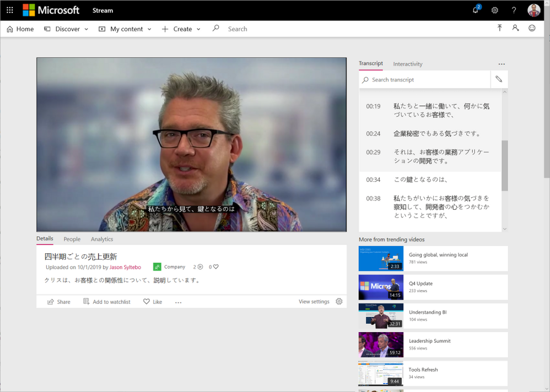Click the help question mark icon
This screenshot has width=550, height=392.
point(514,10)
